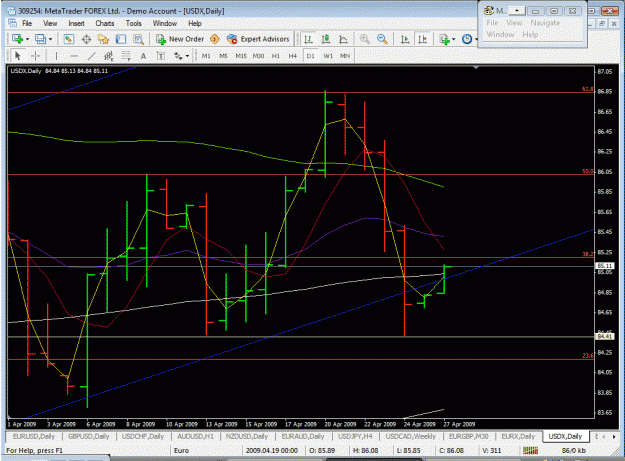Image resolution: width=625 pixels, height=461 pixels.
Task: Click the Euro profile status bar entry
Action: pos(181,450)
